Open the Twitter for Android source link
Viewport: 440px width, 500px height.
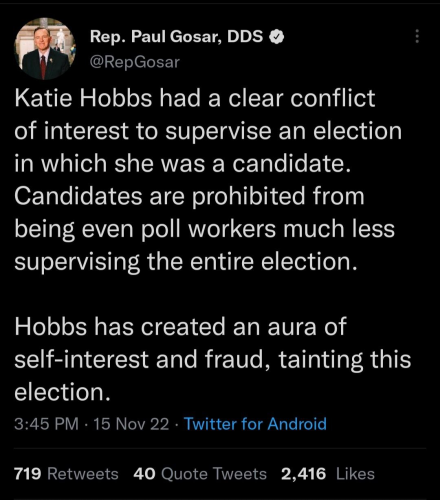click(x=255, y=424)
